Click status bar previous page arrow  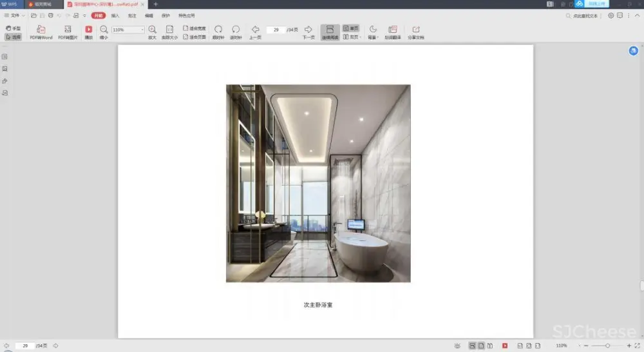point(6,346)
